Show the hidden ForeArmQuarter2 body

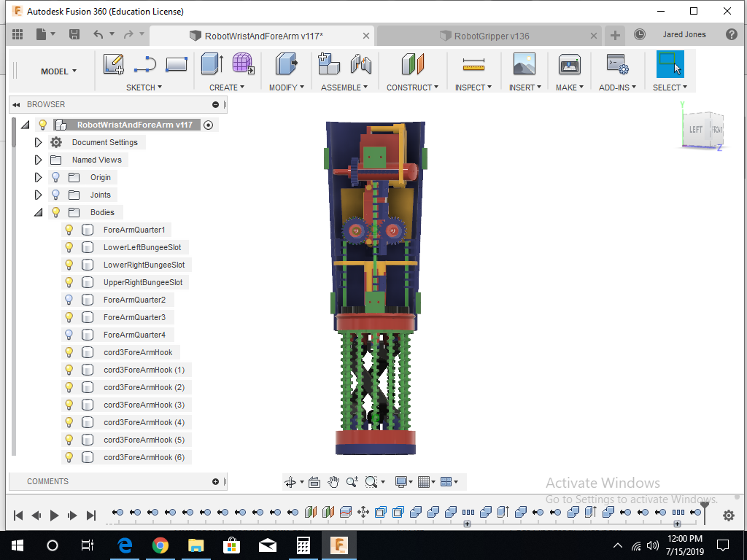[x=69, y=300]
